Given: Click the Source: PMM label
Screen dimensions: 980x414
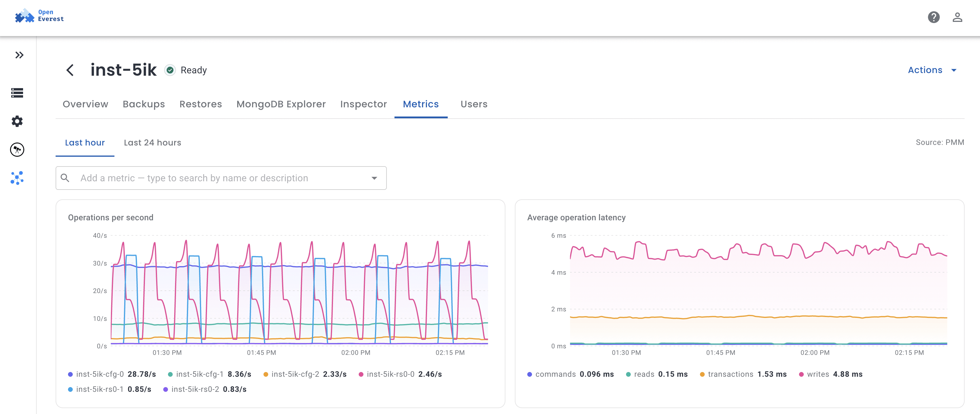Looking at the screenshot, I should (x=940, y=142).
